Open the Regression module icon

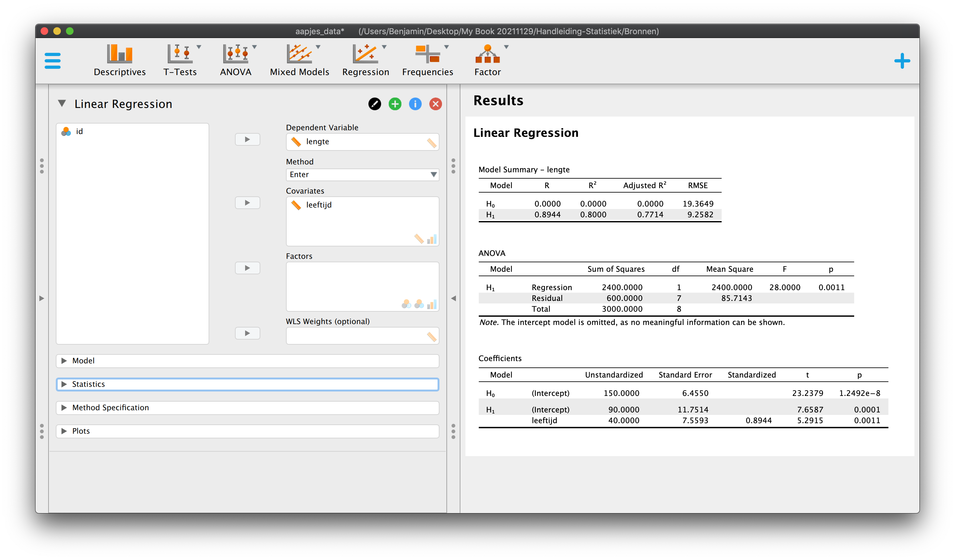pyautogui.click(x=366, y=60)
